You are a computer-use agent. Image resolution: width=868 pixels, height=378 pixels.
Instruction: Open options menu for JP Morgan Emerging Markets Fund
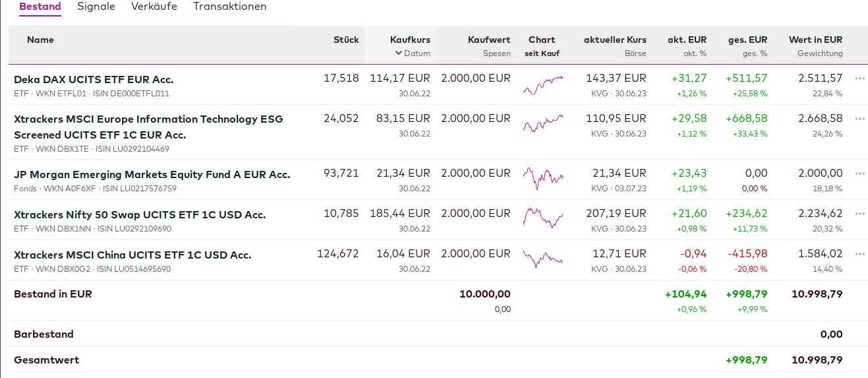[x=859, y=173]
